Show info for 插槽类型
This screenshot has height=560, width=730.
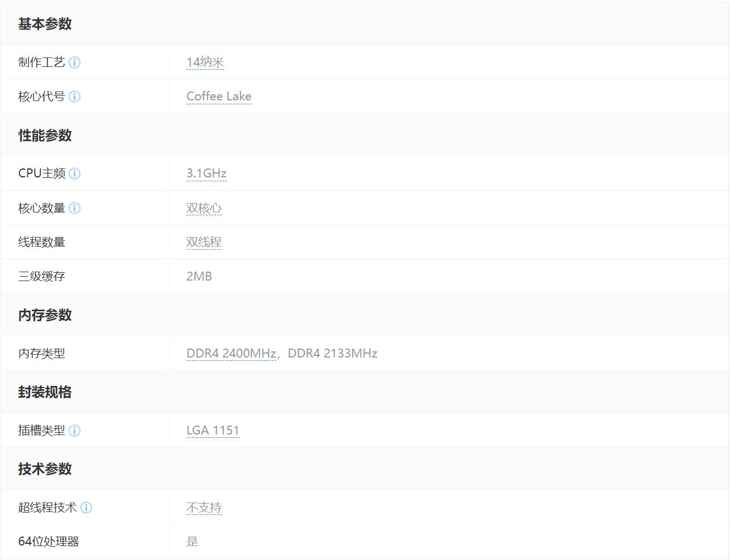tap(74, 431)
